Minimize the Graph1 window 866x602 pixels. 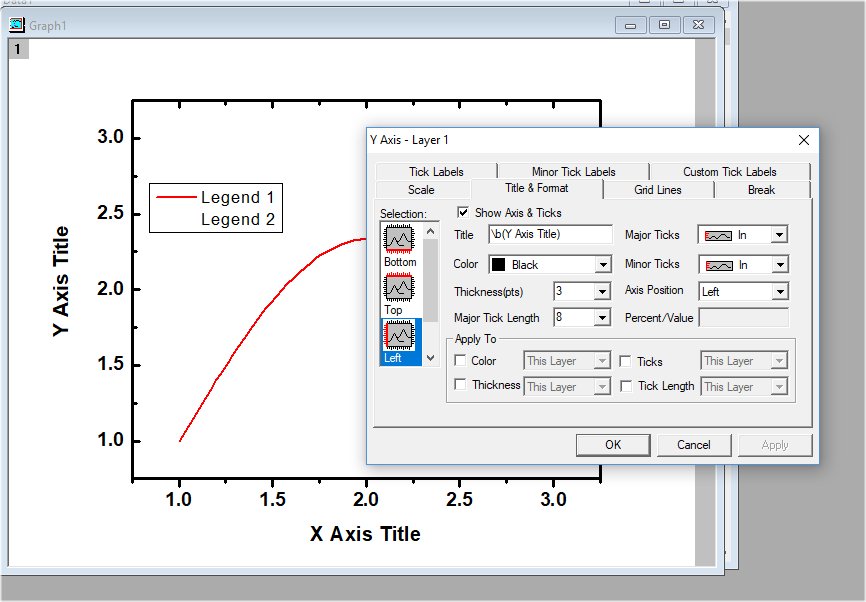click(x=630, y=25)
